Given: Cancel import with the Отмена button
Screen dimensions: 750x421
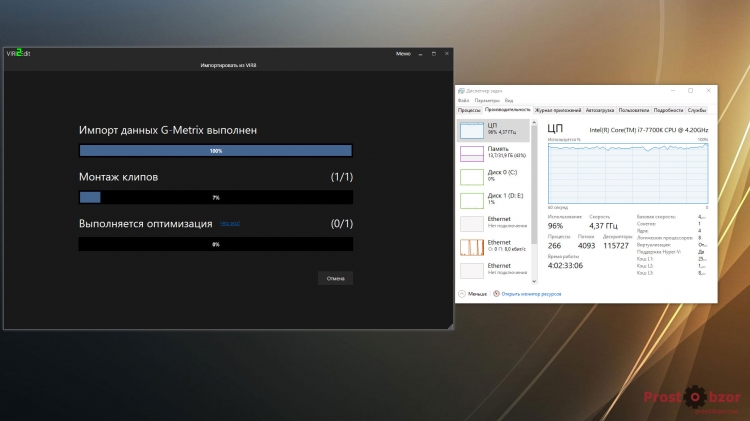Looking at the screenshot, I should pyautogui.click(x=335, y=278).
